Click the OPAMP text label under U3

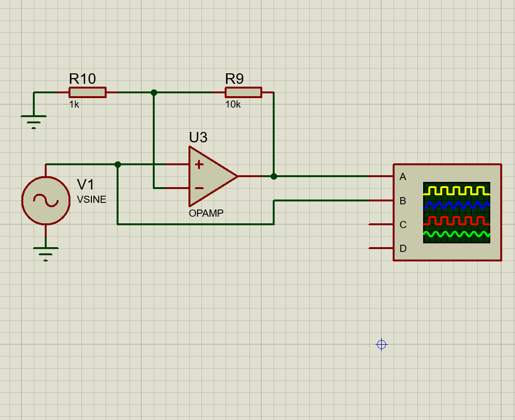(206, 213)
